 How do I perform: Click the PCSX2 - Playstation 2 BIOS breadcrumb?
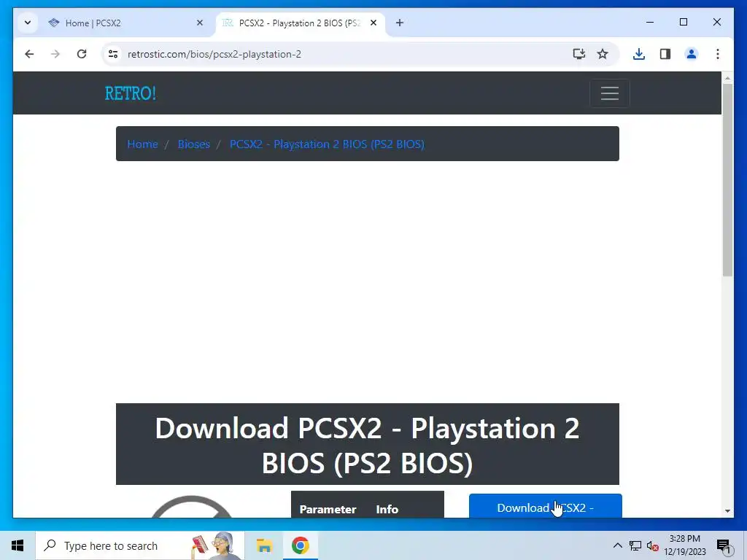(327, 144)
